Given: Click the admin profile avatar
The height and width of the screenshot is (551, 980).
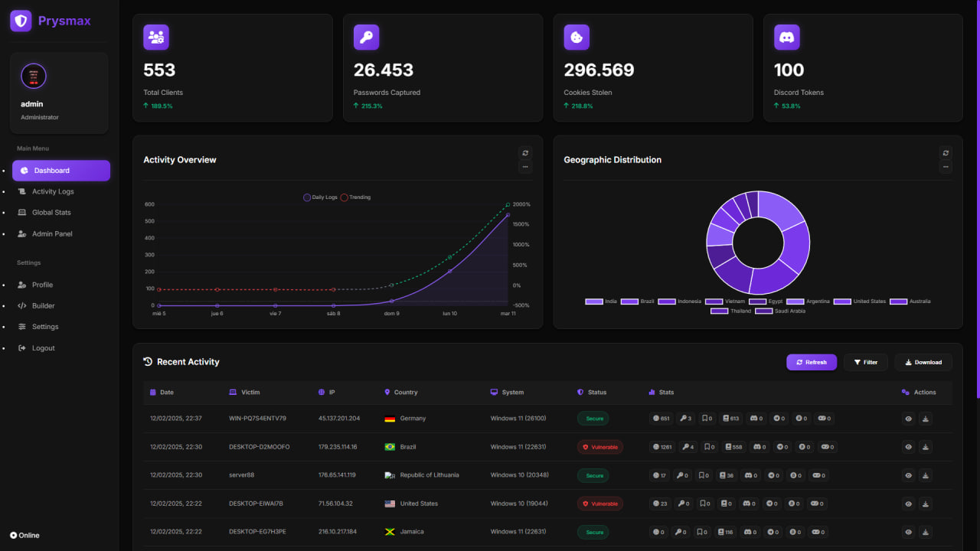Looking at the screenshot, I should point(34,76).
